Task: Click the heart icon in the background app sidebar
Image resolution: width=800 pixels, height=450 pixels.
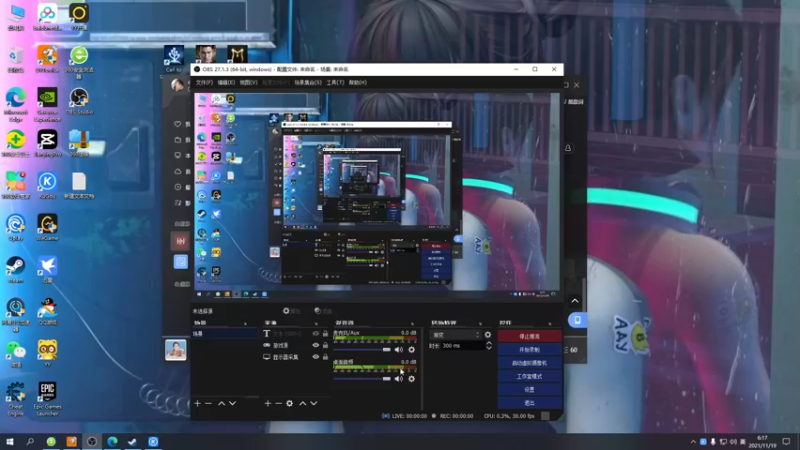Action: click(178, 124)
